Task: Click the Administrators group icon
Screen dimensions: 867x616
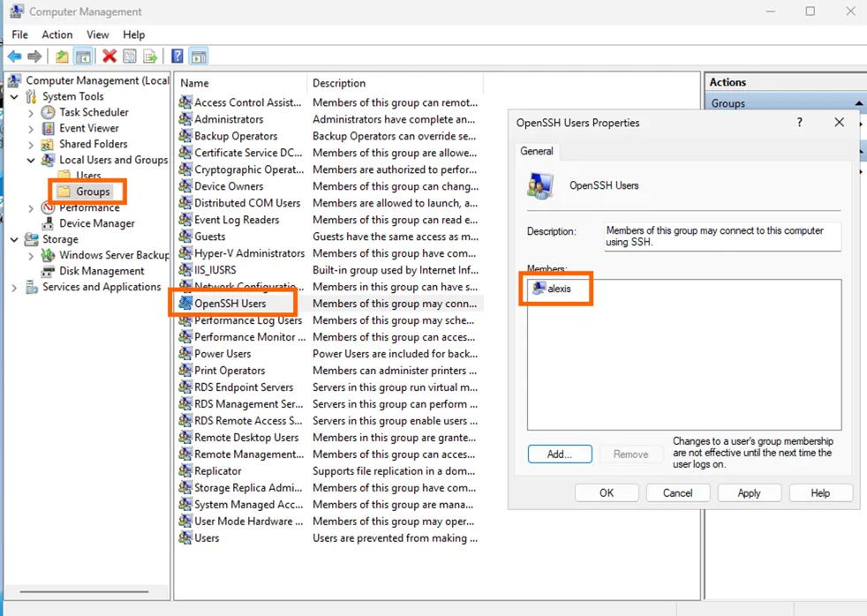Action: point(185,119)
